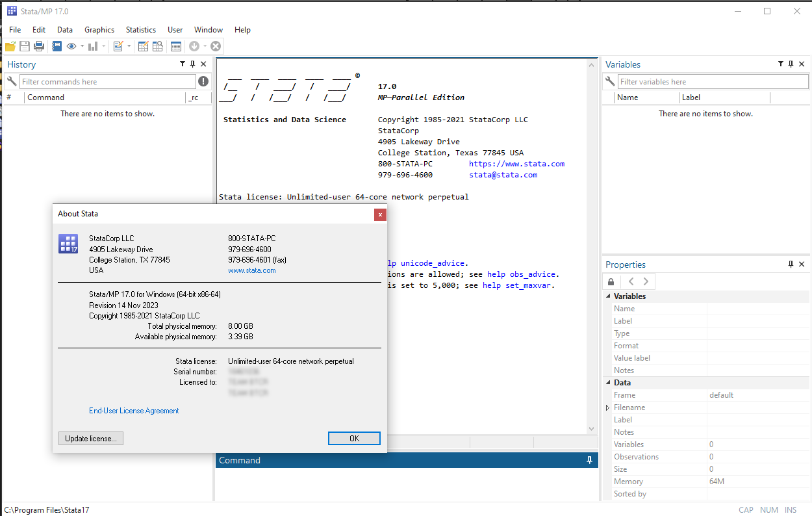Screen dimensions: 812x516
Task: Open the help obs_advice link
Action: click(x=523, y=274)
